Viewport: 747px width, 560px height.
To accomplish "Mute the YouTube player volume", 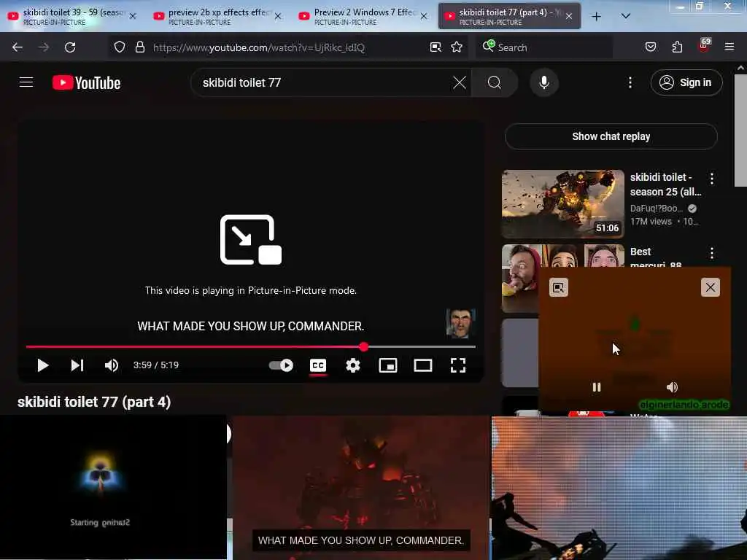I will pyautogui.click(x=112, y=365).
